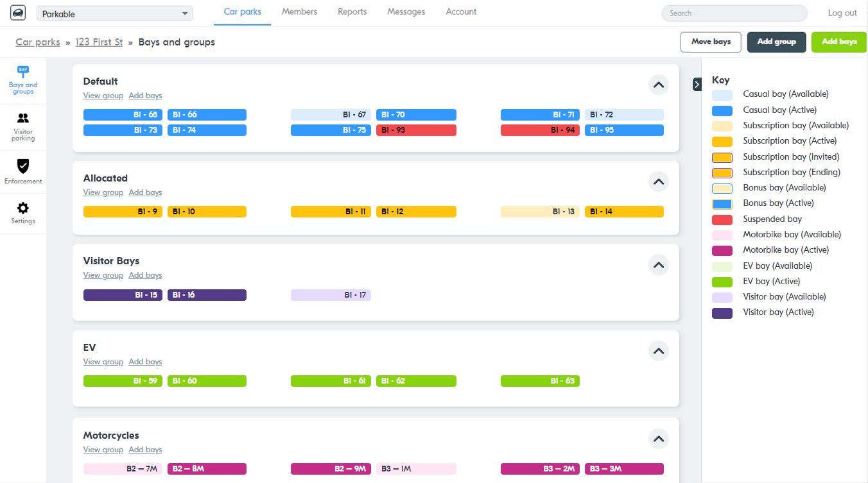This screenshot has width=868, height=483.
Task: Select motorbike bay B2 – 7M
Action: point(123,469)
